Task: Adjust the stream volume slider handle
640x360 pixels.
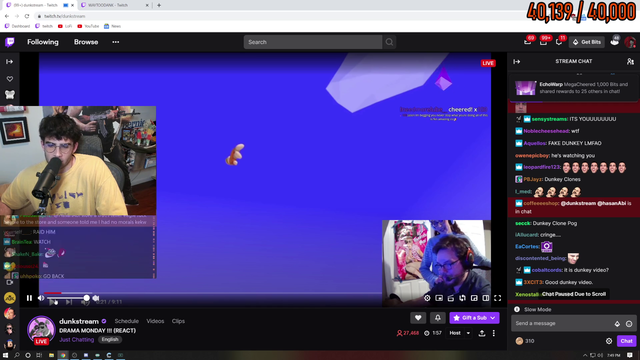Action: click(x=87, y=298)
